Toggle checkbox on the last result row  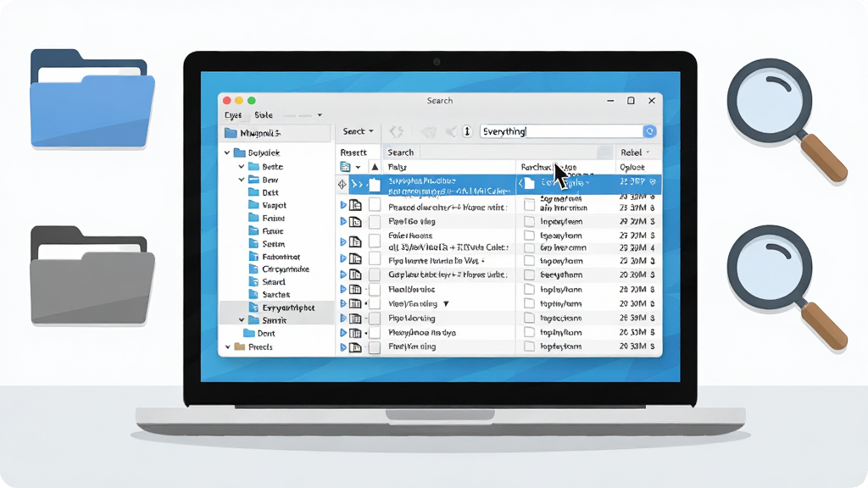(375, 347)
